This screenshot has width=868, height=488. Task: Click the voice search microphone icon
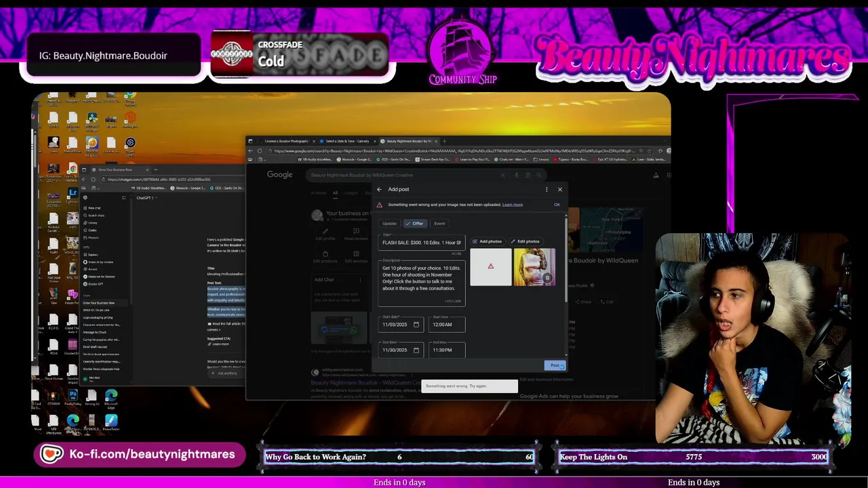click(x=516, y=175)
